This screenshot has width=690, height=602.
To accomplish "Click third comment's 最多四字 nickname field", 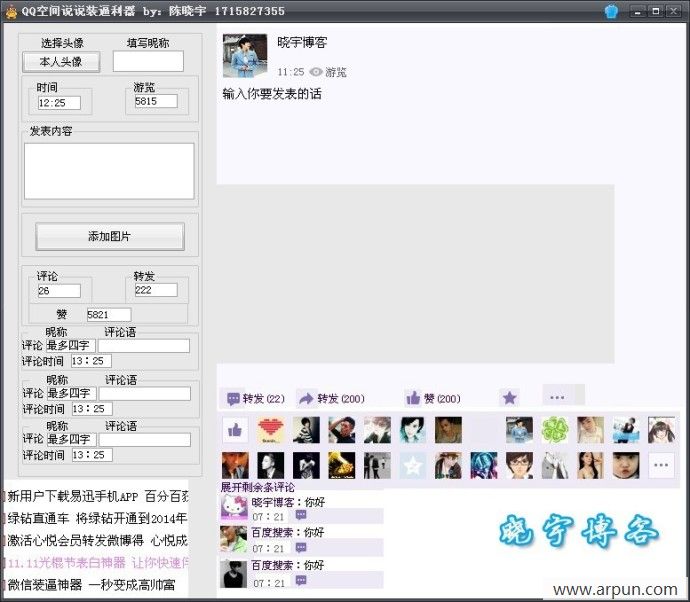I will [71, 439].
